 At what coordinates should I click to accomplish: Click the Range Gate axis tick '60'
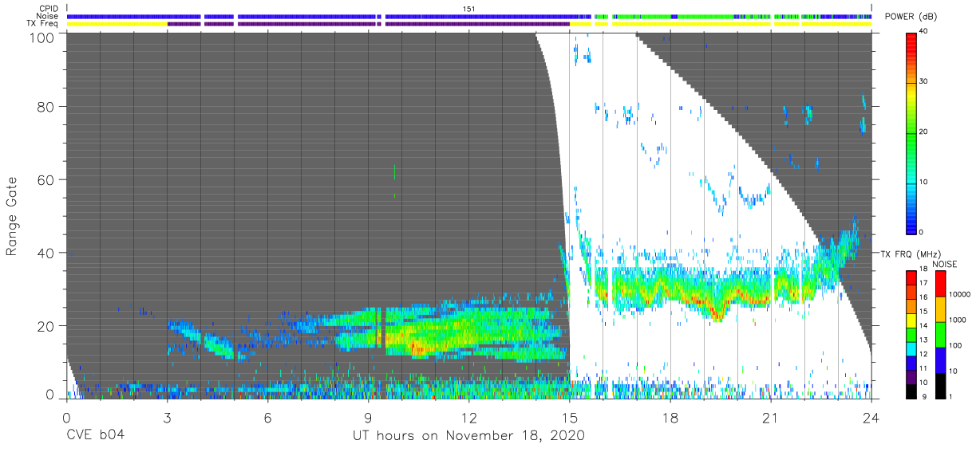(x=47, y=179)
